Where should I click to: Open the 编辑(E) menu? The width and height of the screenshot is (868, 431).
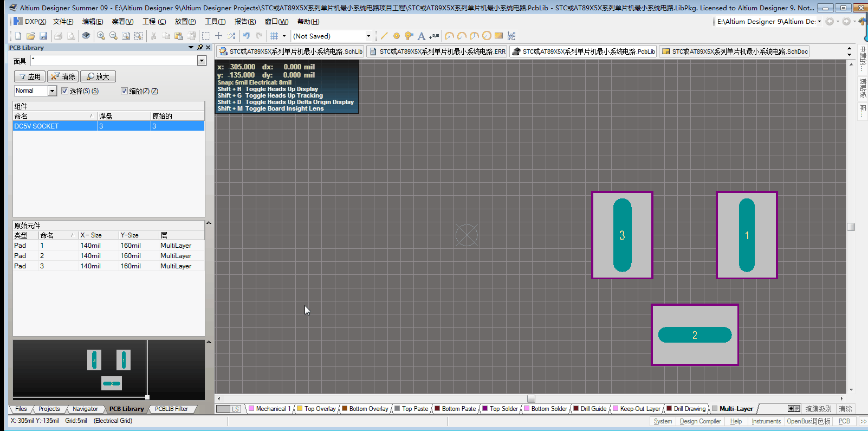pos(93,22)
